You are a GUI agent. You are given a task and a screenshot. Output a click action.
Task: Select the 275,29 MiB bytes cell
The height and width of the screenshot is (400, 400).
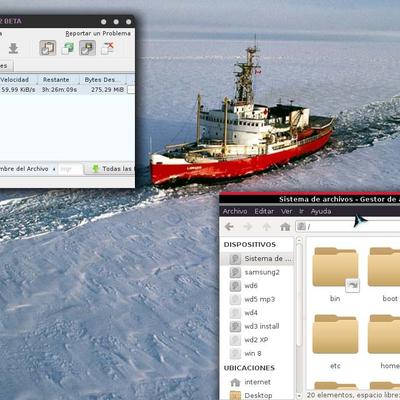point(107,89)
